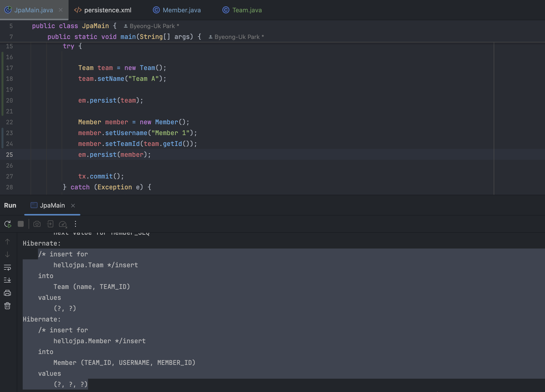This screenshot has width=545, height=392.
Task: Click the author hint beside class JpaMain
Action: coord(151,26)
